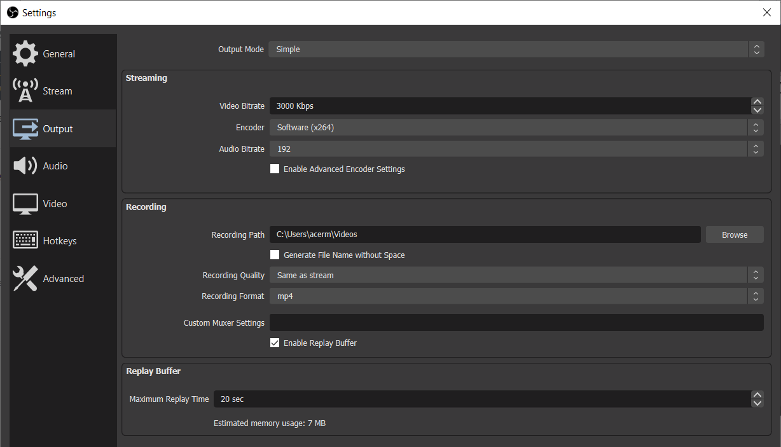Viewport: 781px width, 447px height.
Task: Click the 'Streaming' section heading
Action: [146, 78]
